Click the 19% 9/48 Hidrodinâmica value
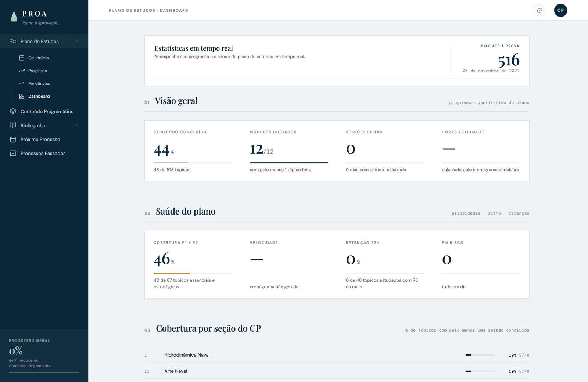 pyautogui.click(x=519, y=355)
